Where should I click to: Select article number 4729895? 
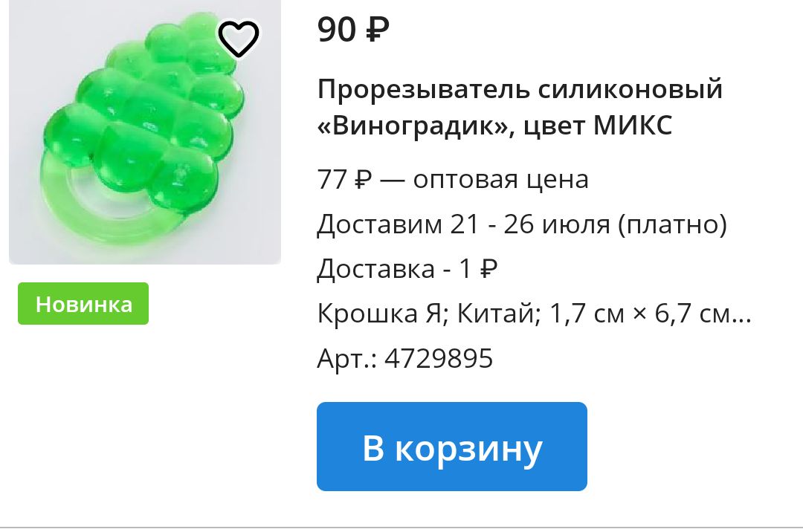tap(439, 358)
